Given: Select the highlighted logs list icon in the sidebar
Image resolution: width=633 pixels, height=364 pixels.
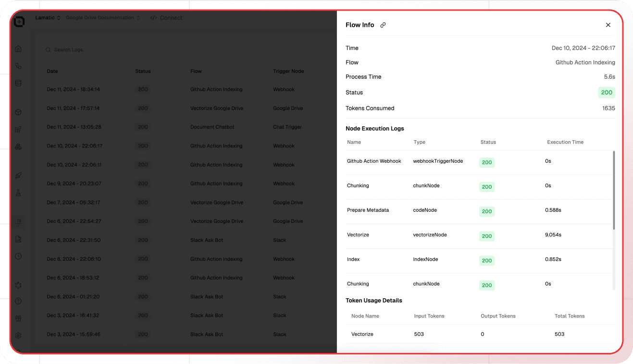Looking at the screenshot, I should point(18,222).
